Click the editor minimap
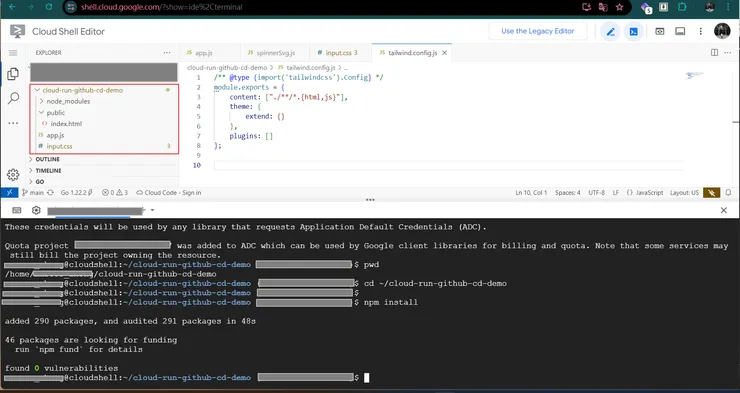Viewport: 740px width, 393px height. pyautogui.click(x=695, y=75)
